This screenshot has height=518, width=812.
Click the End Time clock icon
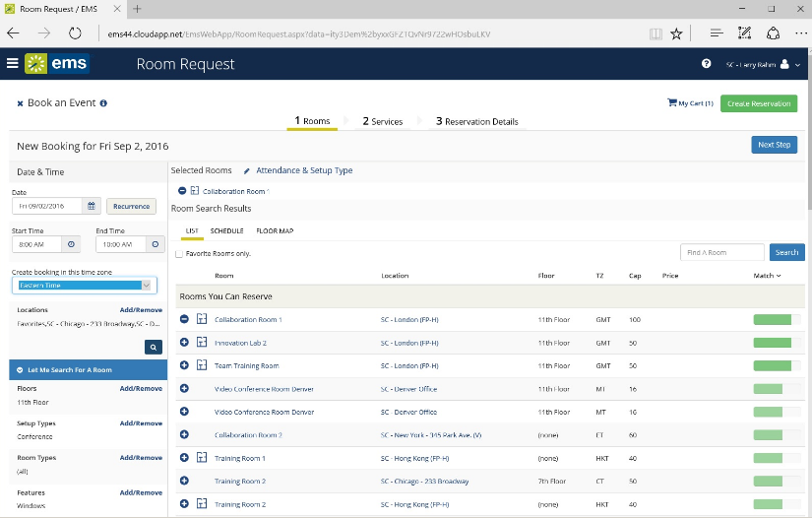[x=154, y=244]
